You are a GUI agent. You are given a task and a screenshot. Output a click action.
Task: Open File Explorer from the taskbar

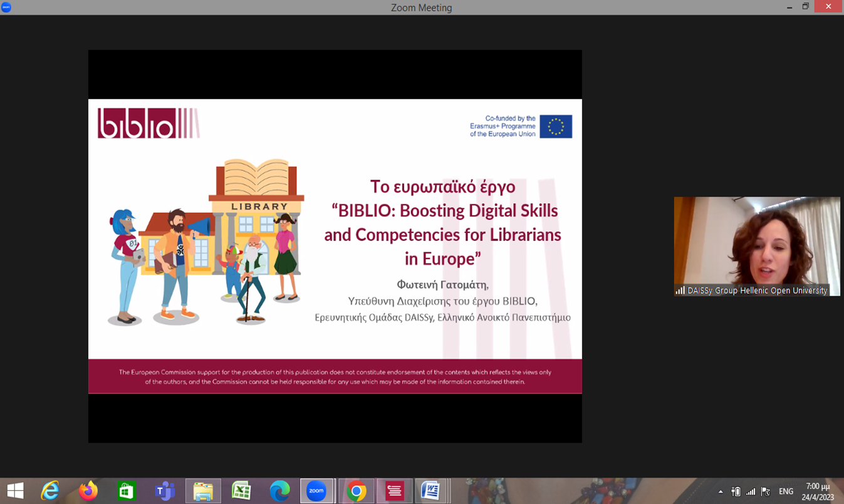[203, 491]
